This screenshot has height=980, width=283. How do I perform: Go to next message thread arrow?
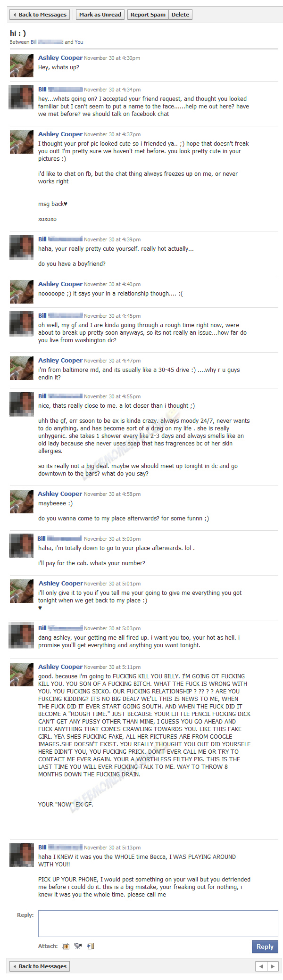273,966
